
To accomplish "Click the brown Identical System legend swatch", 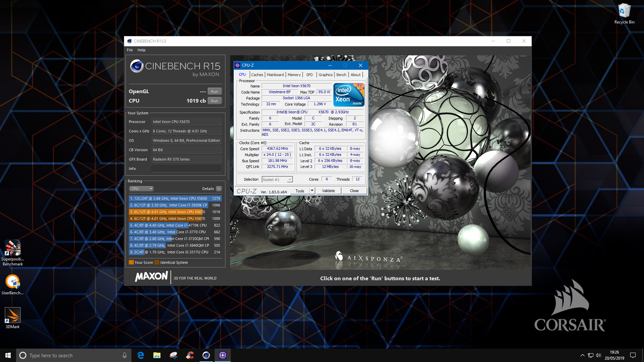I will pos(157,262).
